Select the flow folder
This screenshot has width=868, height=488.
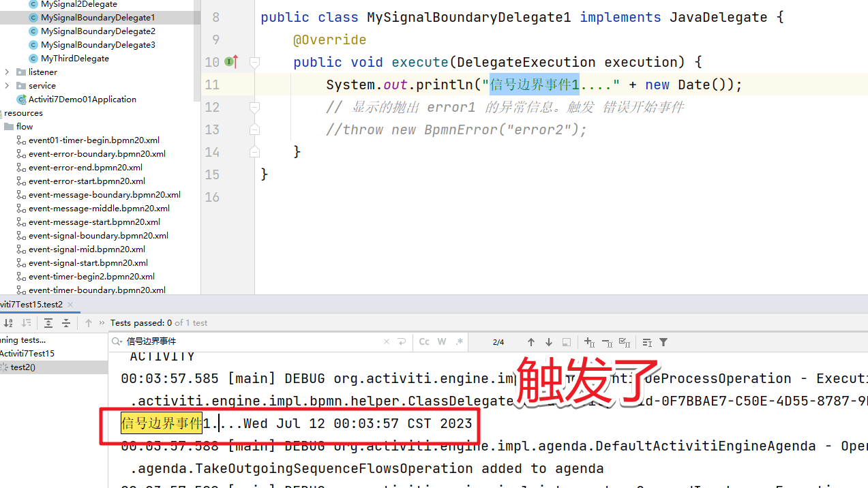(x=25, y=127)
